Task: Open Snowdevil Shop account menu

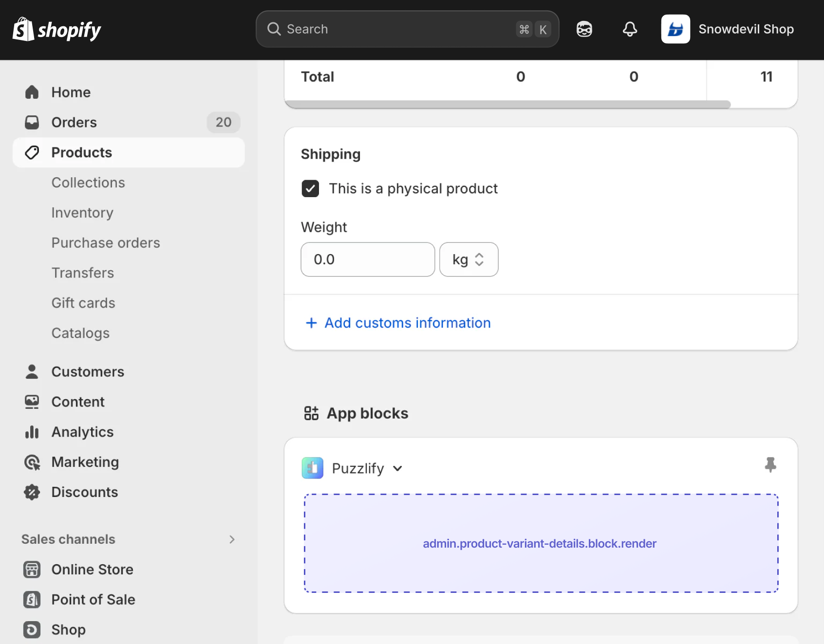Action: point(728,29)
